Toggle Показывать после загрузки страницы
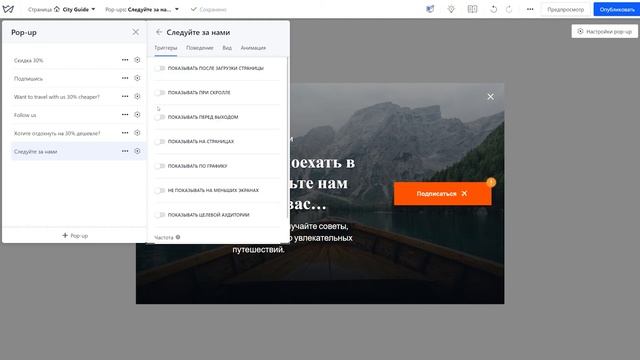Viewport: 640px width, 360px height. click(160, 68)
